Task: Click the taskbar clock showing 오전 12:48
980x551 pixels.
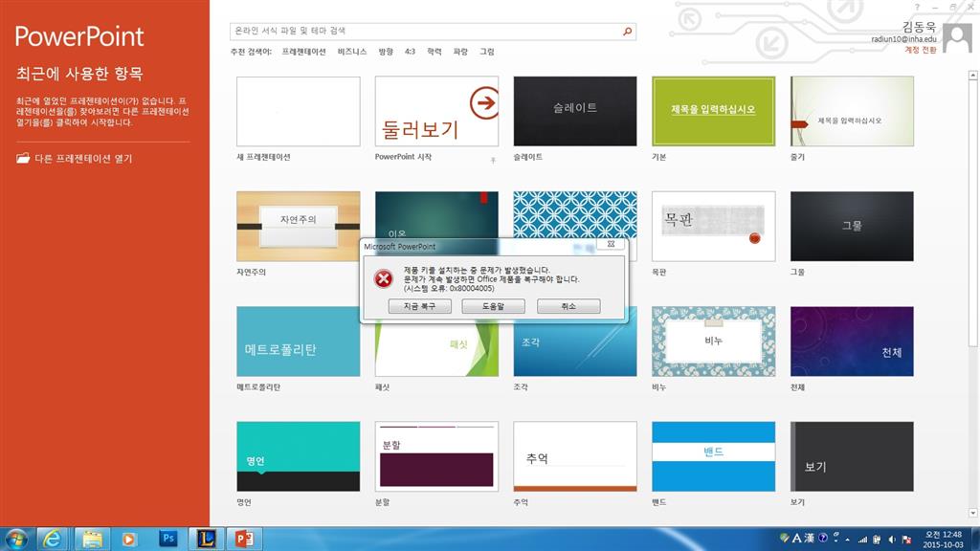Action: pyautogui.click(x=943, y=540)
